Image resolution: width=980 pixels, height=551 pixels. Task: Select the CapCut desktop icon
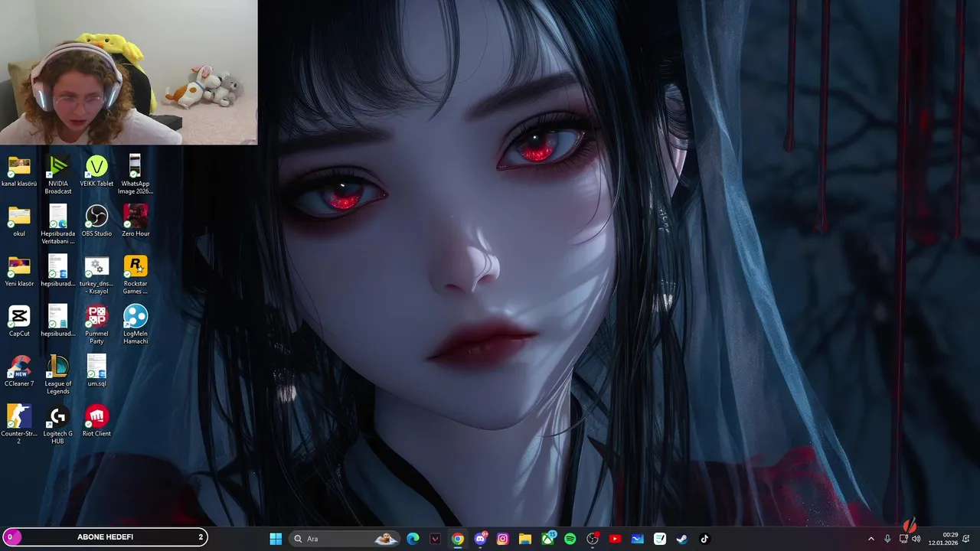tap(19, 321)
